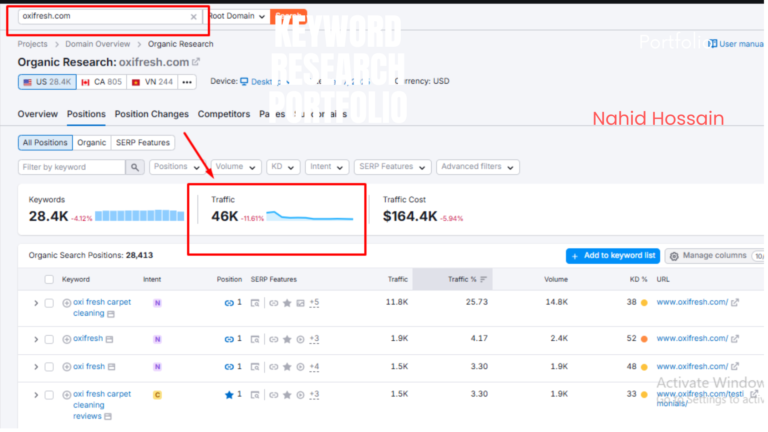This screenshot has height=432, width=768.
Task: Select the Organic filter
Action: pyautogui.click(x=92, y=143)
